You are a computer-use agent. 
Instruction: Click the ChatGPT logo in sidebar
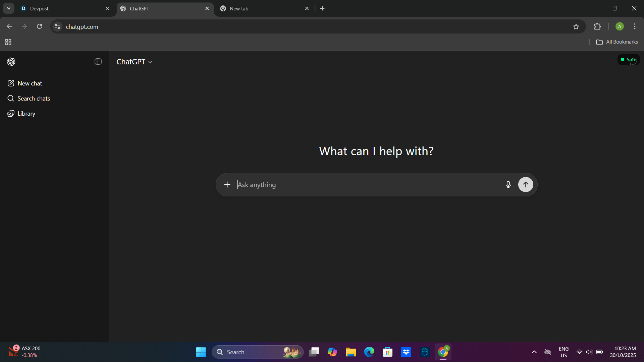11,62
